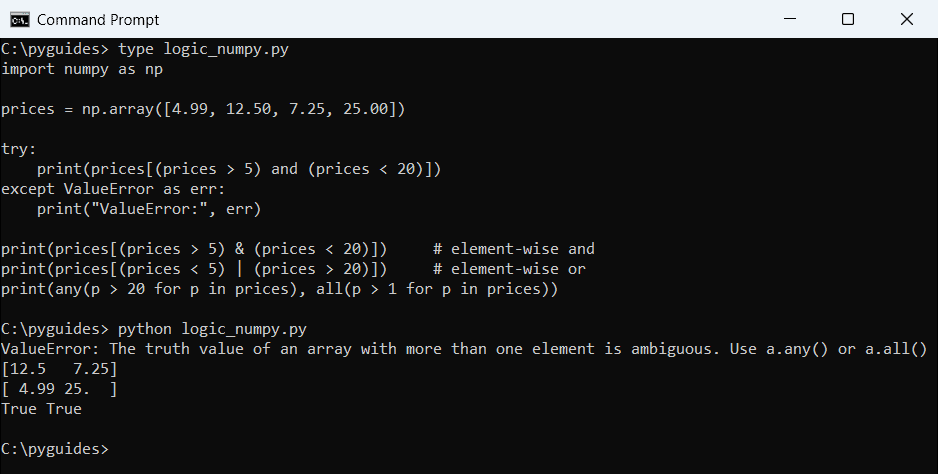
Task: Click the 'import numpy as np' line
Action: (x=82, y=69)
